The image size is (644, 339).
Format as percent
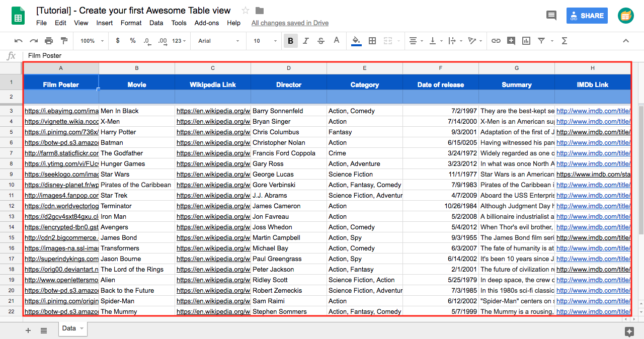[x=133, y=41]
